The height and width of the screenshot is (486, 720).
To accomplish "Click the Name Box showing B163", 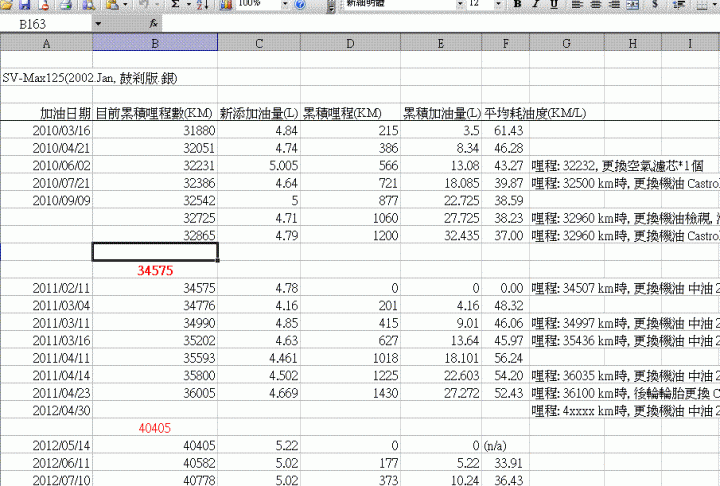I will click(x=46, y=24).
